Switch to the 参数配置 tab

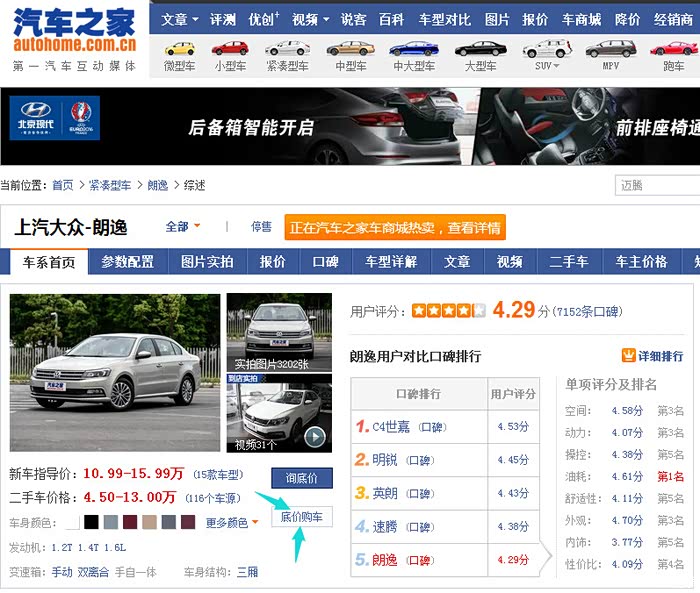click(x=128, y=262)
